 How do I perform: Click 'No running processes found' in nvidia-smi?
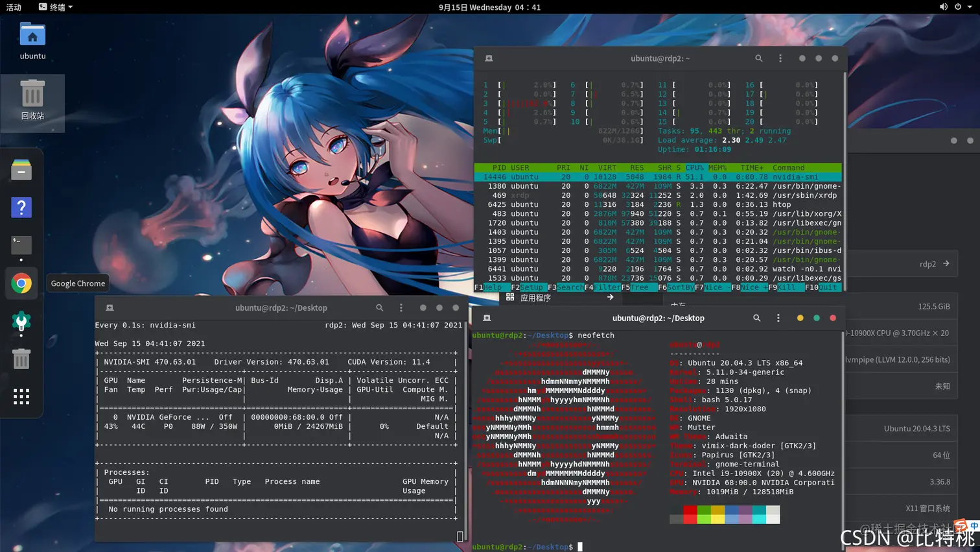pyautogui.click(x=169, y=509)
